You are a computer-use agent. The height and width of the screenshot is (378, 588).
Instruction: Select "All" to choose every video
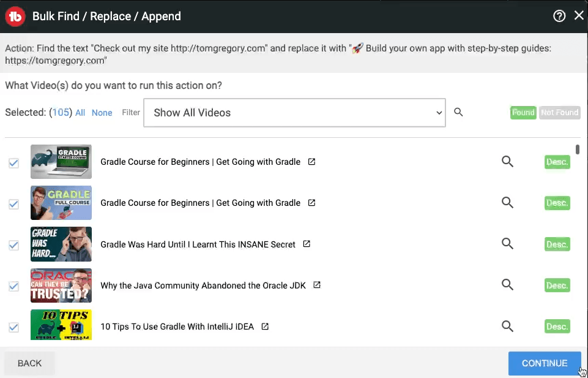[x=80, y=113]
